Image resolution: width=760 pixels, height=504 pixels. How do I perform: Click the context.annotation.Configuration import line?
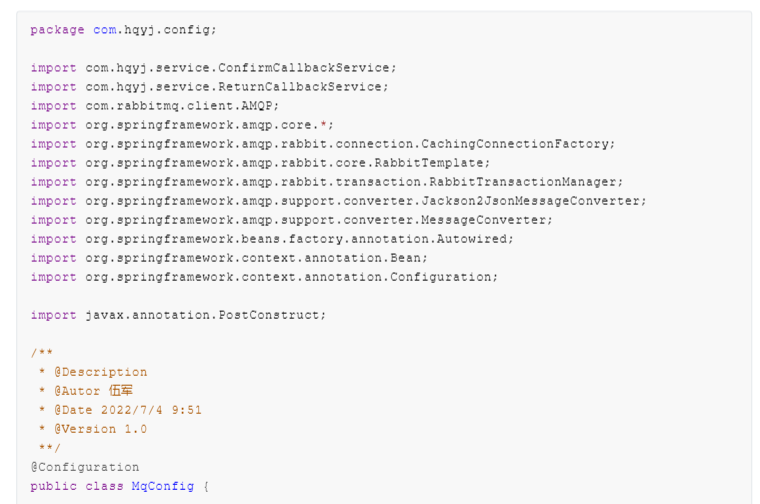pyautogui.click(x=264, y=277)
